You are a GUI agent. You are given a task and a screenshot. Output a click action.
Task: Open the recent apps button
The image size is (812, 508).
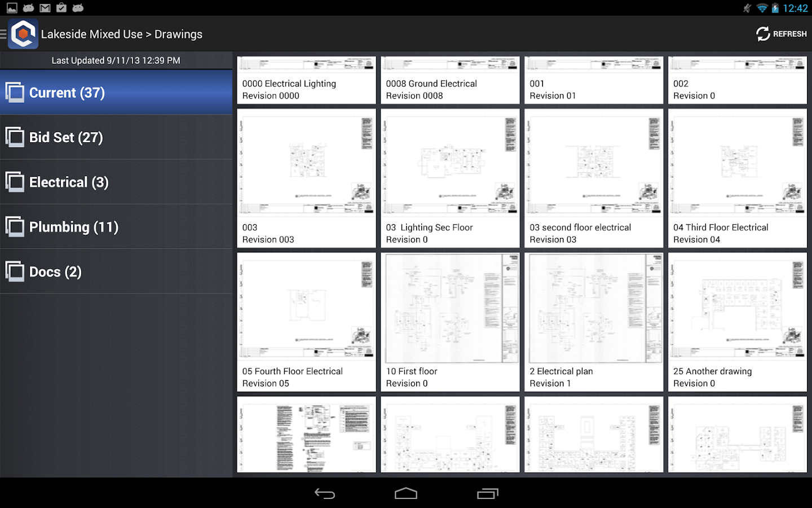tap(487, 493)
